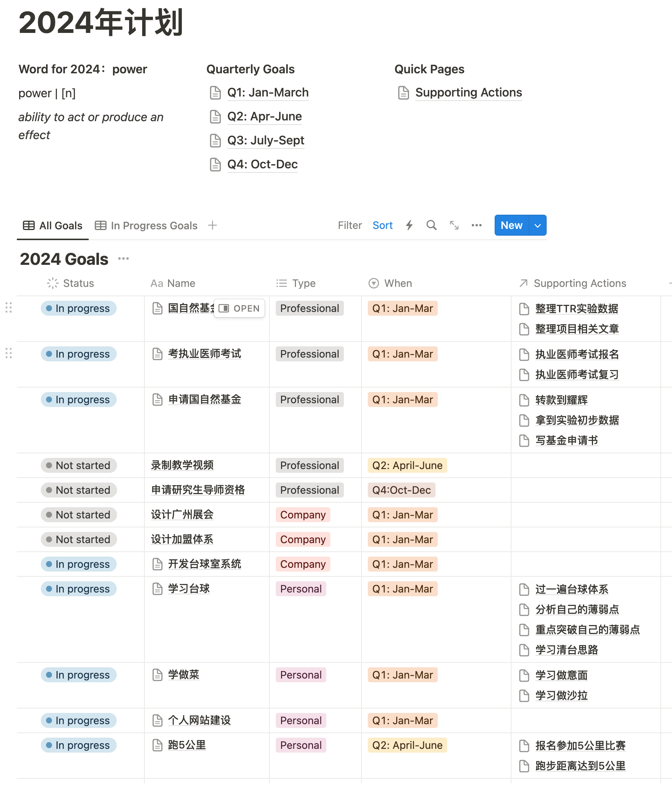Click In progress status tag of 学做菜
The width and height of the screenshot is (672, 790).
point(79,675)
